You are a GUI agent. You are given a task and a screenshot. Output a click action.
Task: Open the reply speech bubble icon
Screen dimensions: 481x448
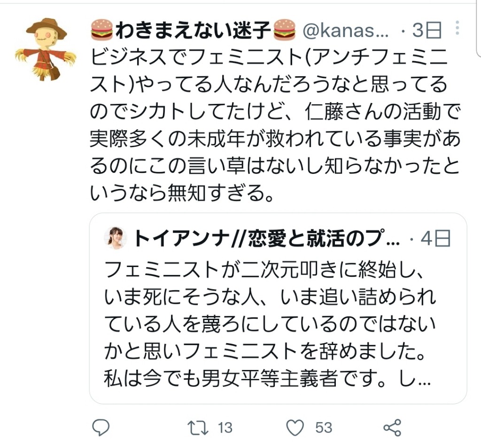click(x=101, y=427)
